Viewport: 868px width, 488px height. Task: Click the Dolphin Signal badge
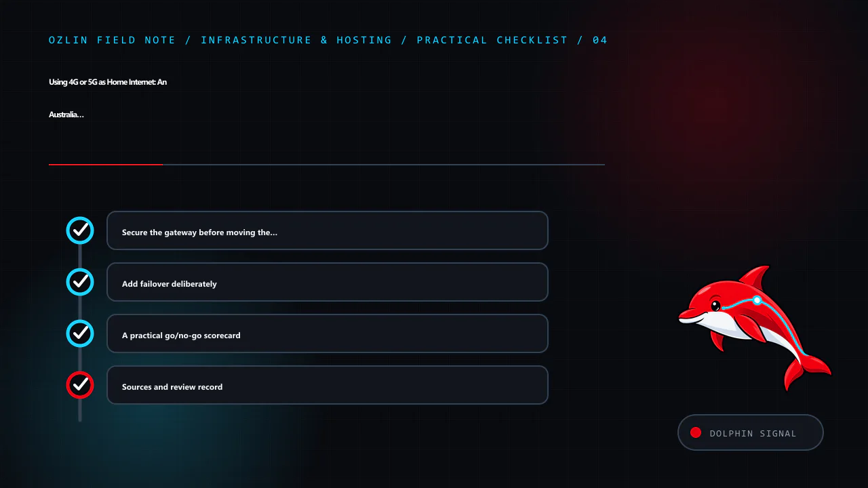click(751, 432)
